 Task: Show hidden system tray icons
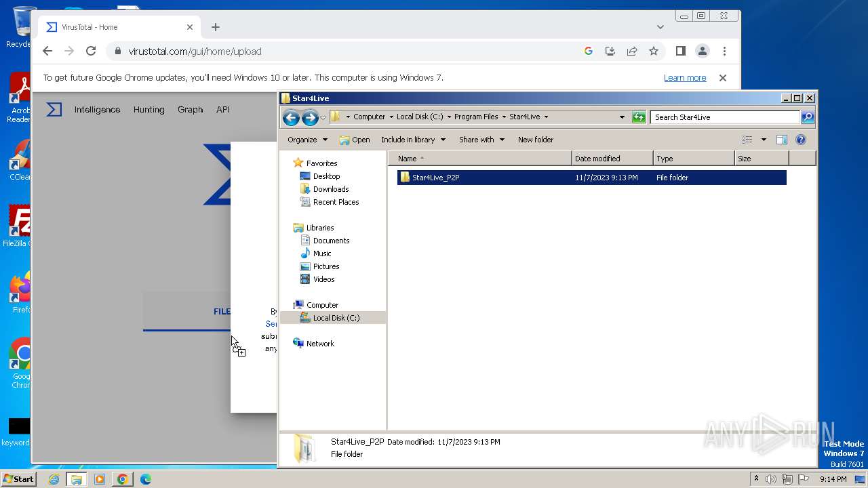[x=756, y=479]
